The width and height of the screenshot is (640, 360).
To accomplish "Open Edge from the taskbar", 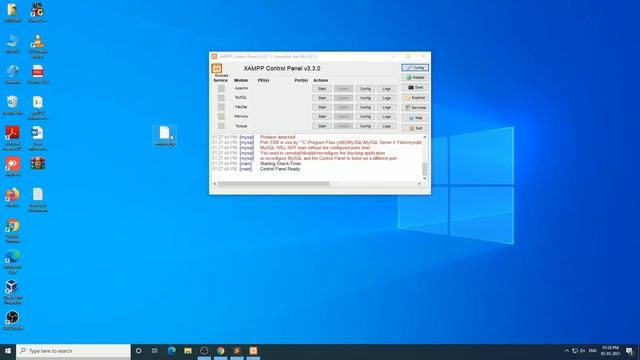I will [171, 351].
